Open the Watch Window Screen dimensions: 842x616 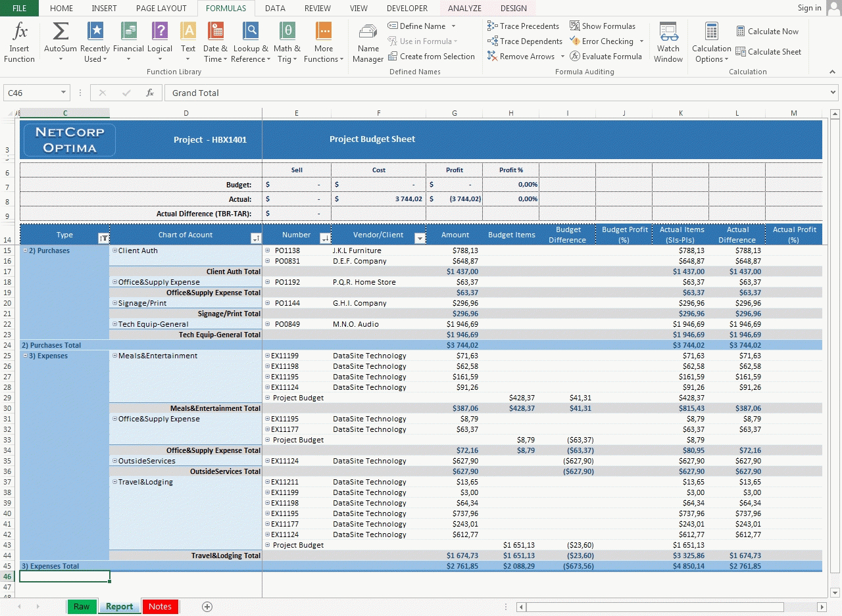pyautogui.click(x=668, y=43)
